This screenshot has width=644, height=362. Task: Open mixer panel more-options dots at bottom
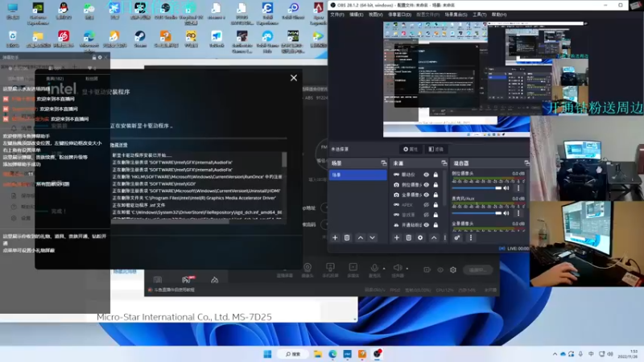[471, 237]
